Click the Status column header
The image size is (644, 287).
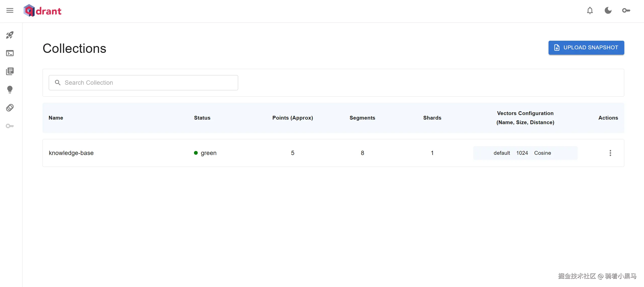(x=202, y=118)
